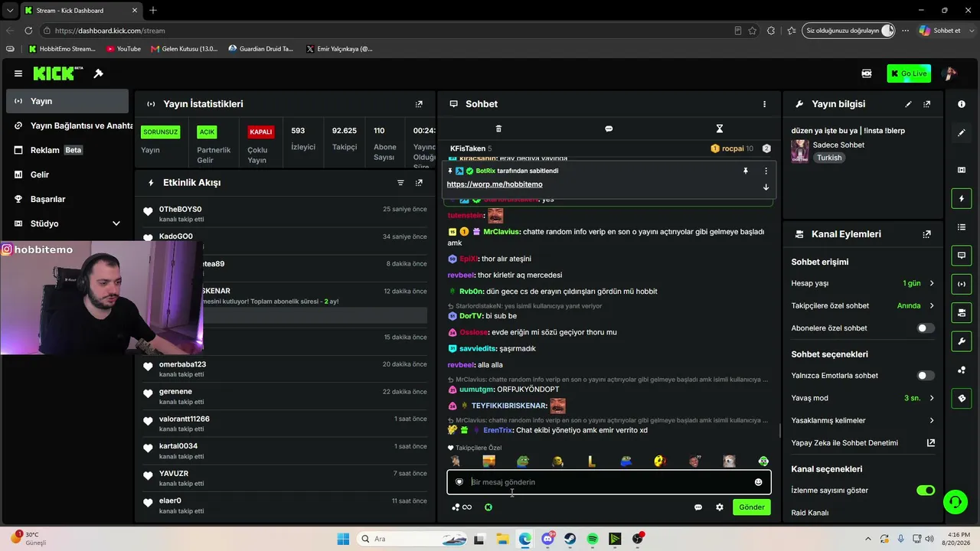
Task: Click the list icon in the right sidebar
Action: (962, 227)
